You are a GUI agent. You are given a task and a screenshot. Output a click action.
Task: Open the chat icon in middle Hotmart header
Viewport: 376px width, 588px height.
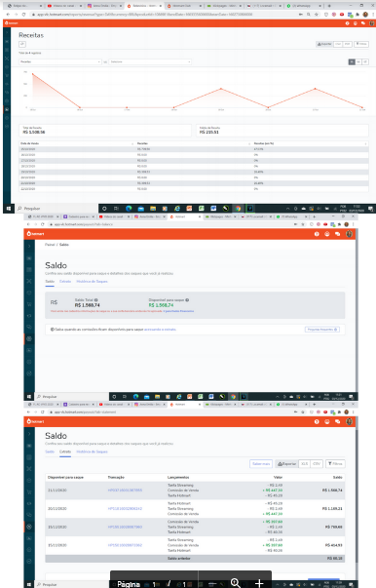[337, 234]
